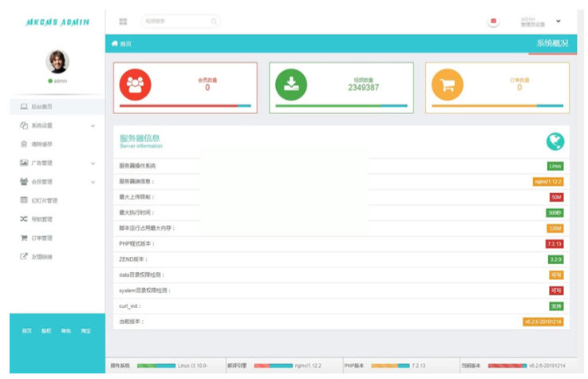Click the teal globe server info icon
The width and height of the screenshot is (588, 379).
(555, 141)
